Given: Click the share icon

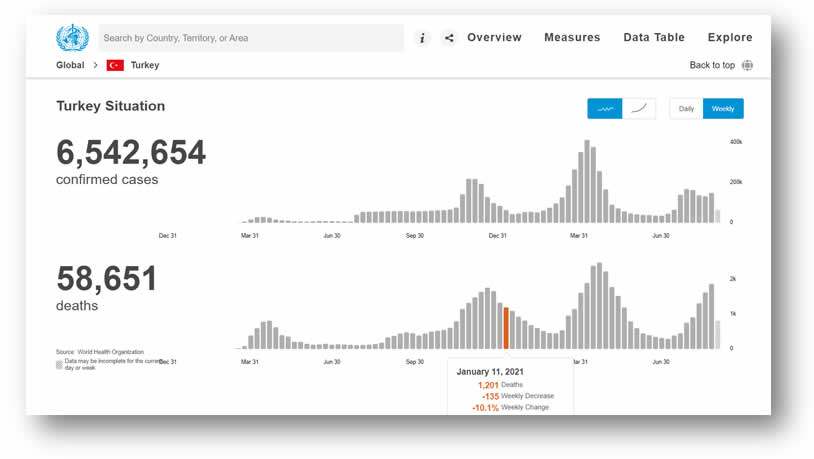Looking at the screenshot, I should coord(449,38).
